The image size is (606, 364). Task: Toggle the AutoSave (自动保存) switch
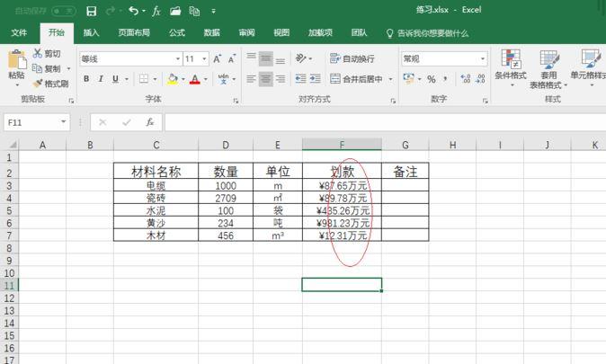(63, 11)
